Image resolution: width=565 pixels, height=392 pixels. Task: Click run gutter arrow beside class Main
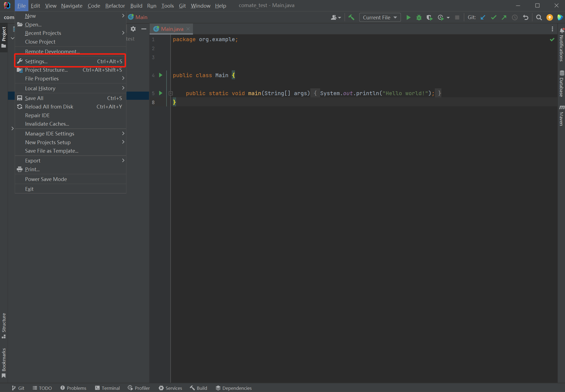pos(161,75)
